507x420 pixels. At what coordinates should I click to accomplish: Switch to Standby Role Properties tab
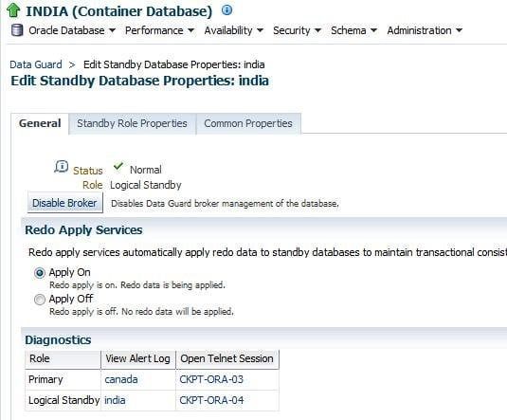[x=132, y=123]
